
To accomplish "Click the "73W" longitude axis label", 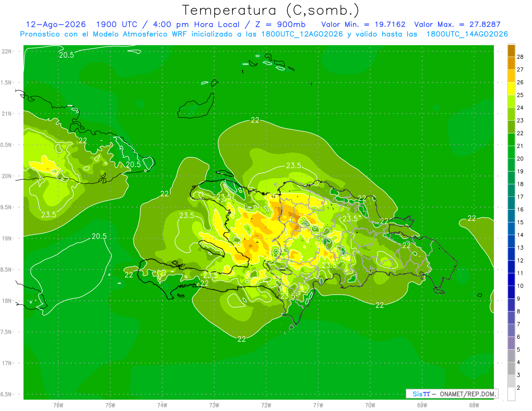I will pyautogui.click(x=214, y=405).
